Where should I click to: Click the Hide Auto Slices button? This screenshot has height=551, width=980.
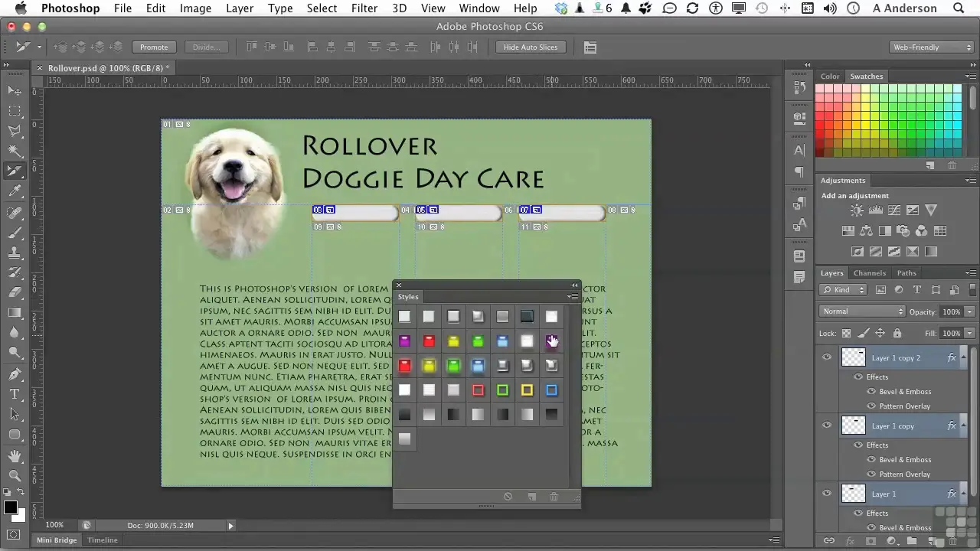pos(531,47)
